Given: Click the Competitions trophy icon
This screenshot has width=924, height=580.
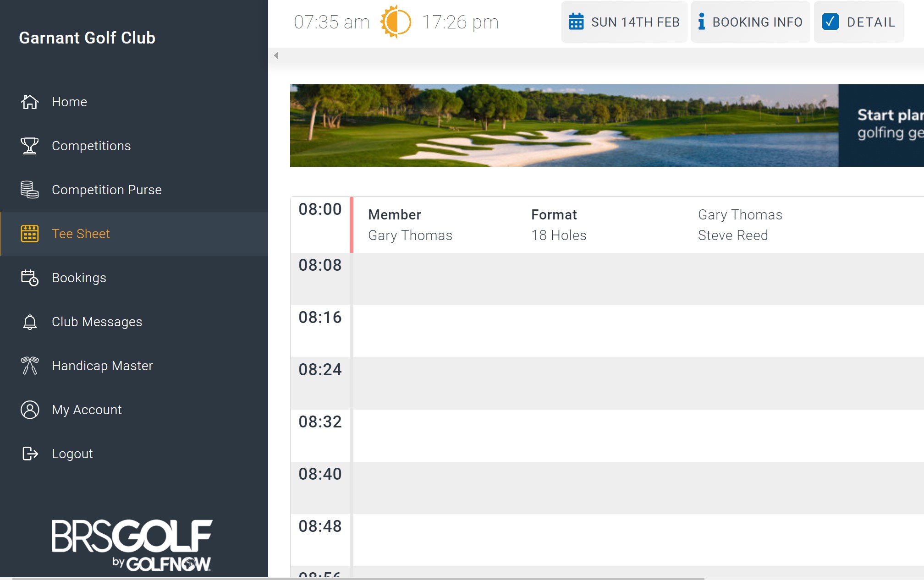Looking at the screenshot, I should [x=30, y=146].
